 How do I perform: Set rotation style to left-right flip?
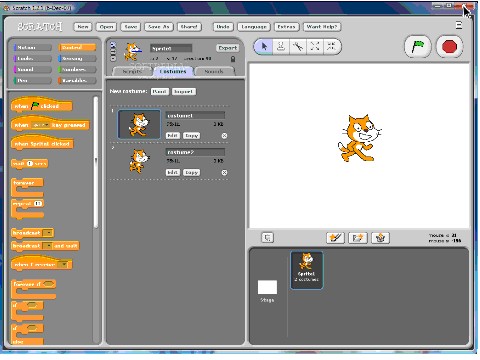coord(113,51)
